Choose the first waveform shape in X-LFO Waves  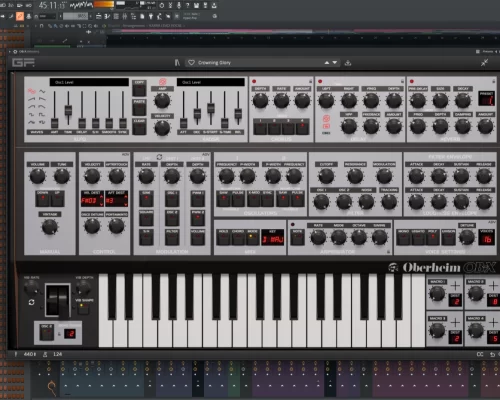32,91
